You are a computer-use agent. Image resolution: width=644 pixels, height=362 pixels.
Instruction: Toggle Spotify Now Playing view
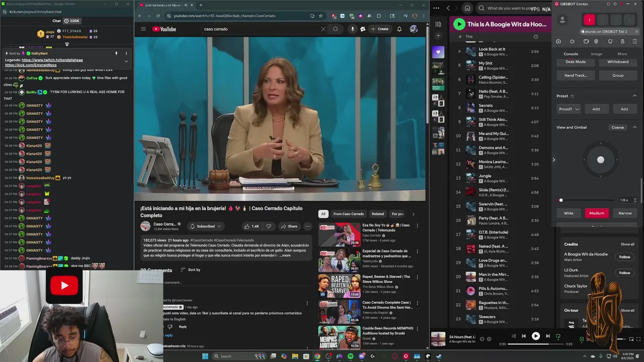pyautogui.click(x=582, y=339)
